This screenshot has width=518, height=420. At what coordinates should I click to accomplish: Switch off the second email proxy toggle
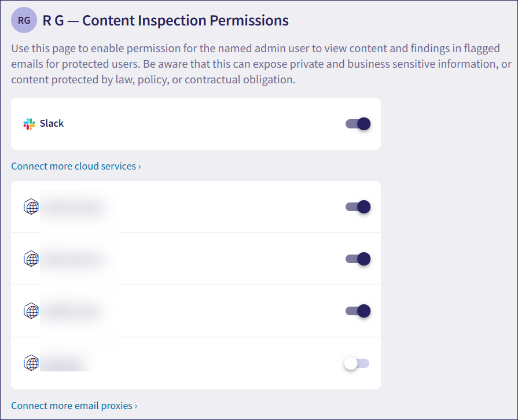tap(358, 259)
